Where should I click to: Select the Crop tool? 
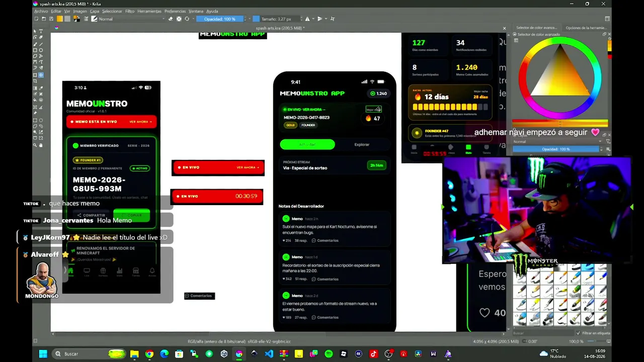35,81
